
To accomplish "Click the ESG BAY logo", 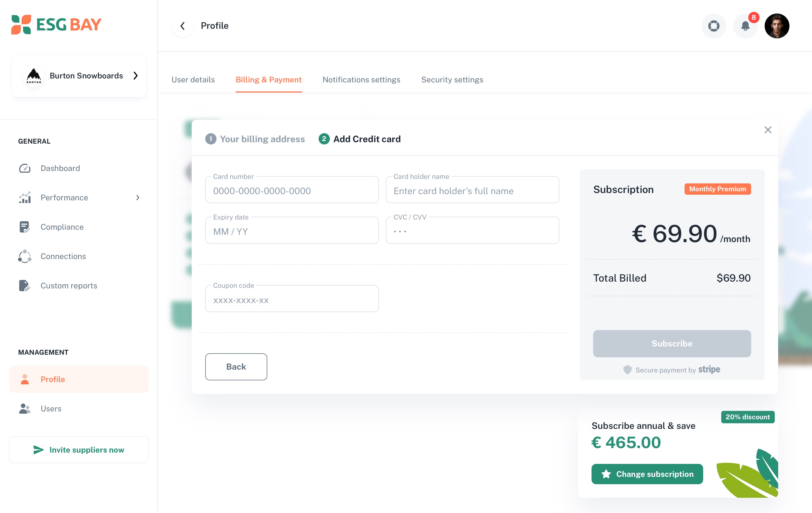I will tap(56, 25).
